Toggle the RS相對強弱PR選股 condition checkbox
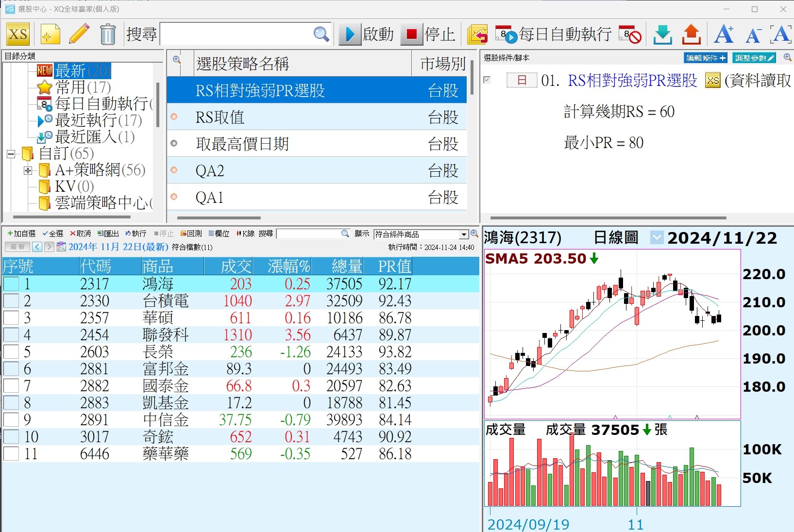794x532 pixels. pyautogui.click(x=487, y=80)
